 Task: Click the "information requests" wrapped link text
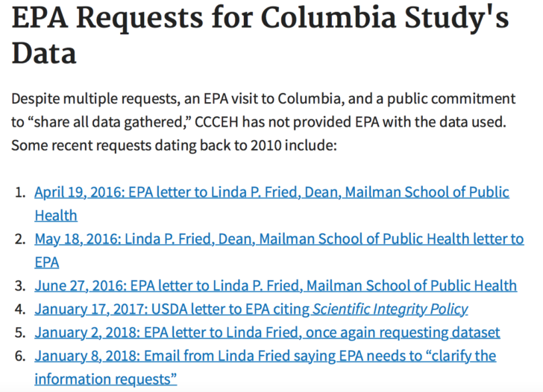tap(106, 379)
